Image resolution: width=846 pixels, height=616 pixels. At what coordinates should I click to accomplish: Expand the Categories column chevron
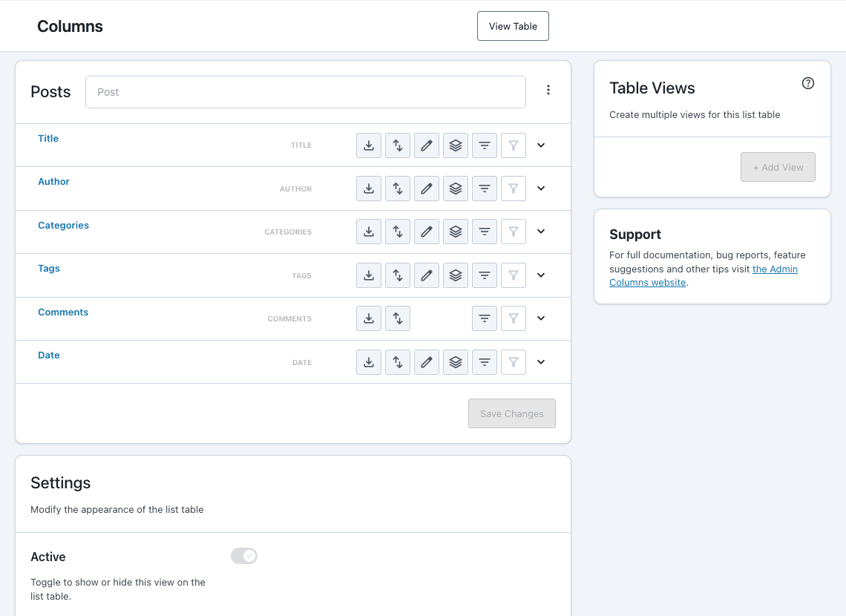(x=541, y=232)
